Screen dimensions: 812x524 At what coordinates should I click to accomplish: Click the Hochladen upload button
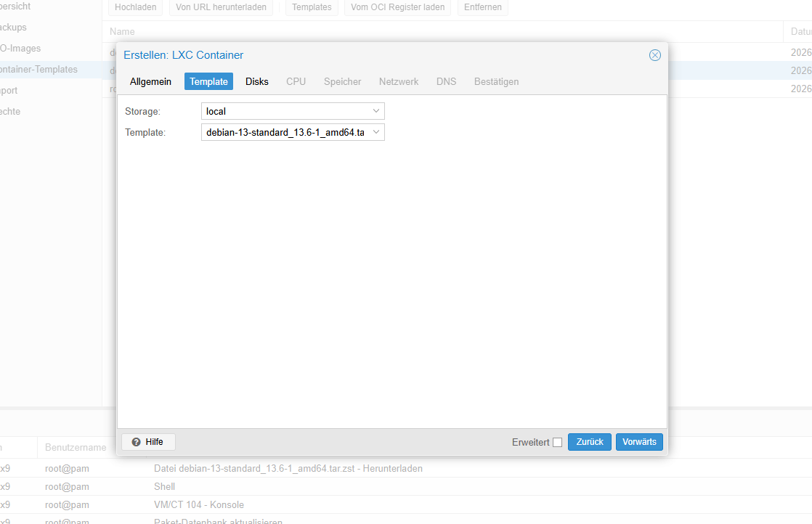[135, 7]
